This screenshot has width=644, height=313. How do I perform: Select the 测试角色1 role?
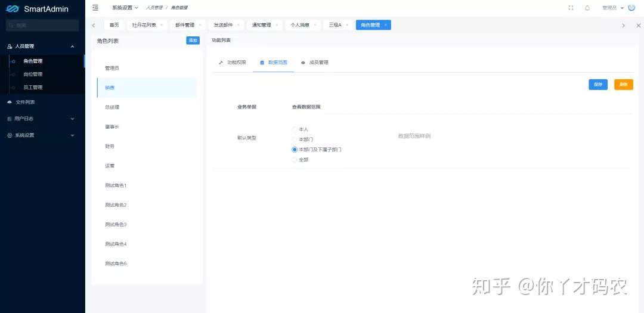pos(147,185)
